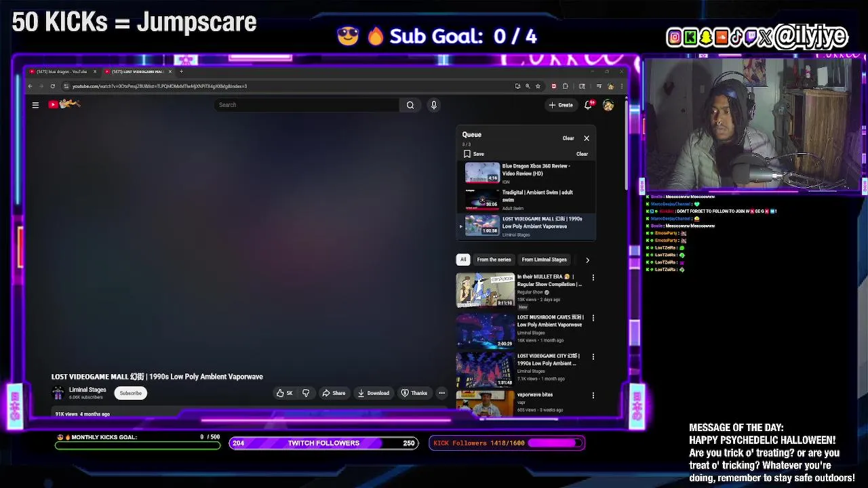Select LOST VIDEOGAME MALL queue item

(x=527, y=226)
